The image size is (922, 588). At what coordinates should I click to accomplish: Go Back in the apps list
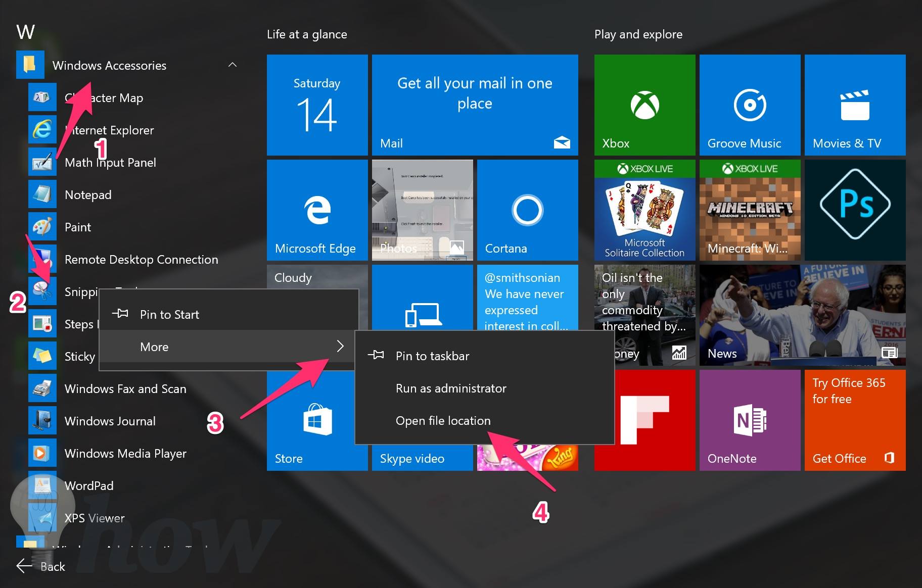pyautogui.click(x=41, y=566)
